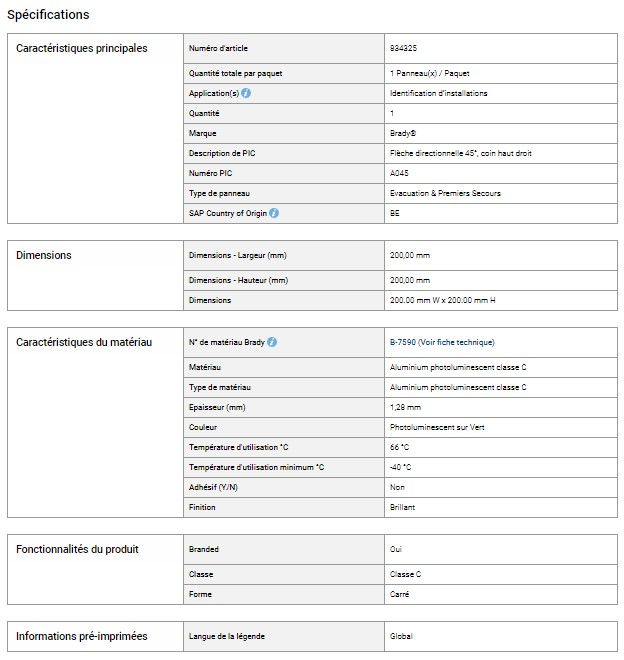
Task: Select the Quantité totale par paquet label
Action: coord(237,74)
